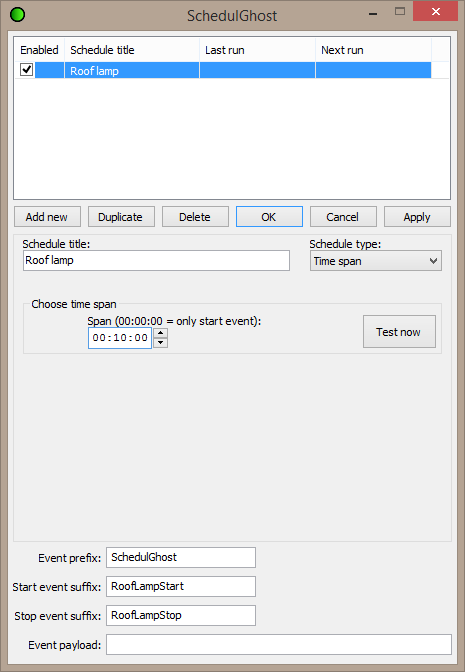
Task: Uncheck the Roof lamp Enabled checkbox
Action: pyautogui.click(x=27, y=69)
